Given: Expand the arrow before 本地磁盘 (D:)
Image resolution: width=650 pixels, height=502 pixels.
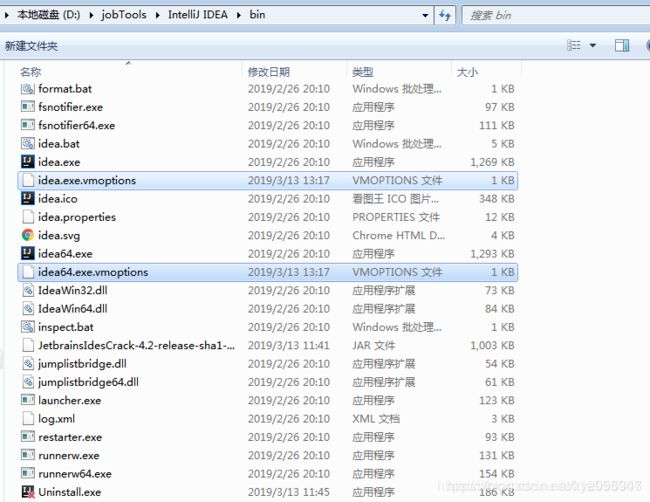Looking at the screenshot, I should pyautogui.click(x=7, y=15).
